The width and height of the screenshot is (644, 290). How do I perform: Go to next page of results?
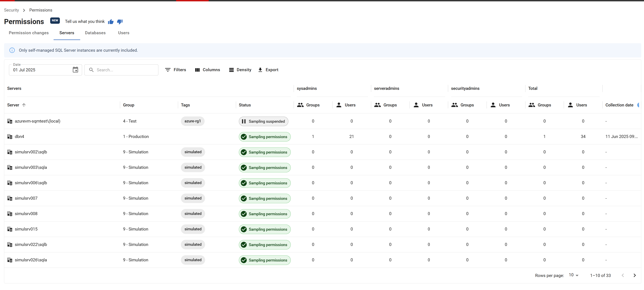634,275
